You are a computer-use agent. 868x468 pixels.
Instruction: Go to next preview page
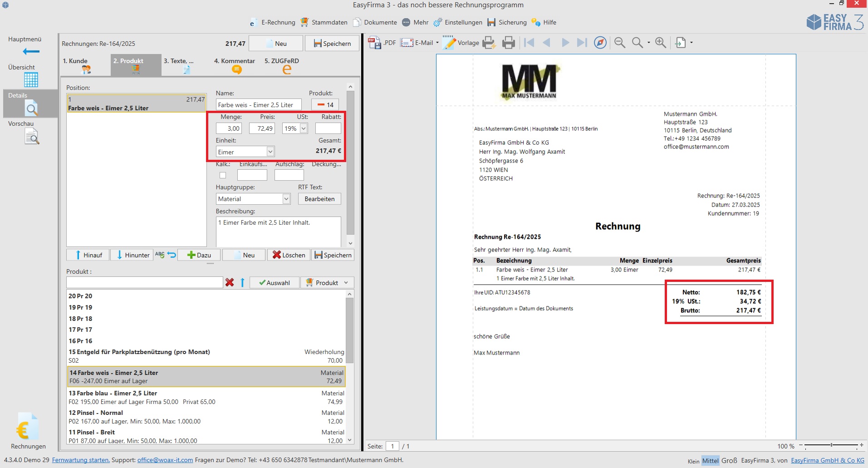pos(565,43)
